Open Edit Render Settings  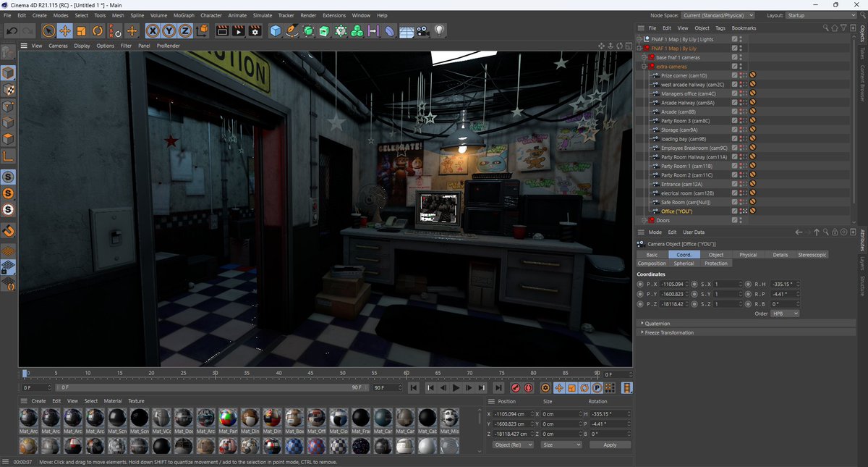tap(255, 31)
